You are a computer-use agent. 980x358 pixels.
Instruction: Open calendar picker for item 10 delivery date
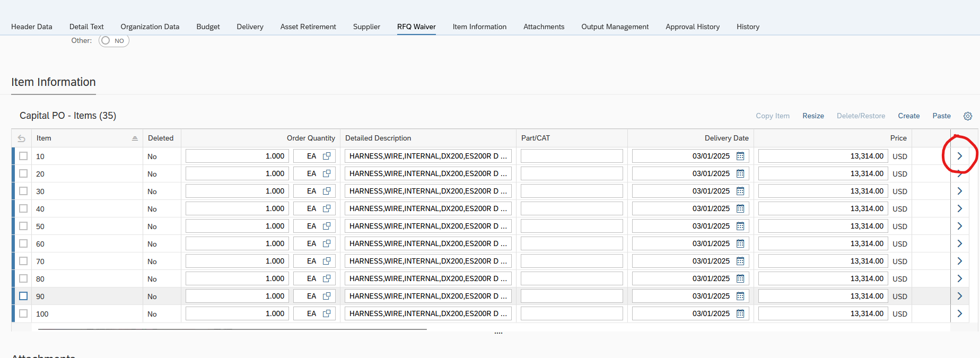click(740, 156)
